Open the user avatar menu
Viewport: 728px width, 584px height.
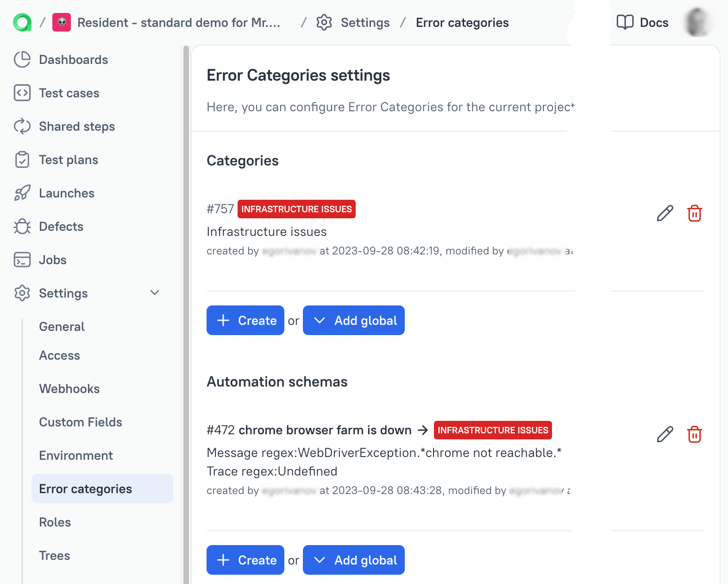click(697, 22)
